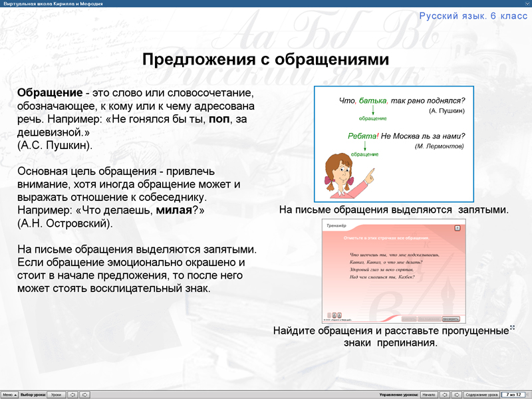Click «Начало» to restart the lesson
Screen dimensions: 532x399
430,394
